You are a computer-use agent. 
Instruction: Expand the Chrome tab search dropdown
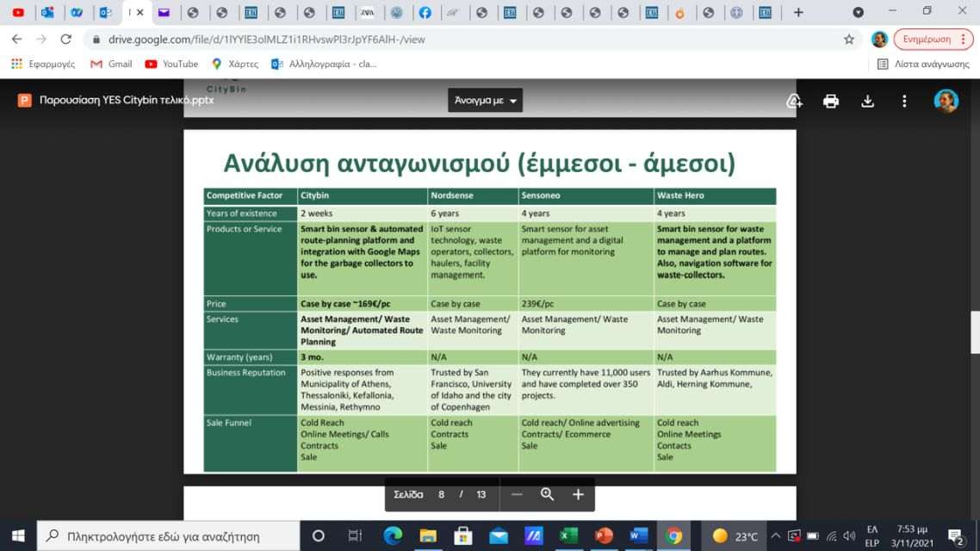858,12
